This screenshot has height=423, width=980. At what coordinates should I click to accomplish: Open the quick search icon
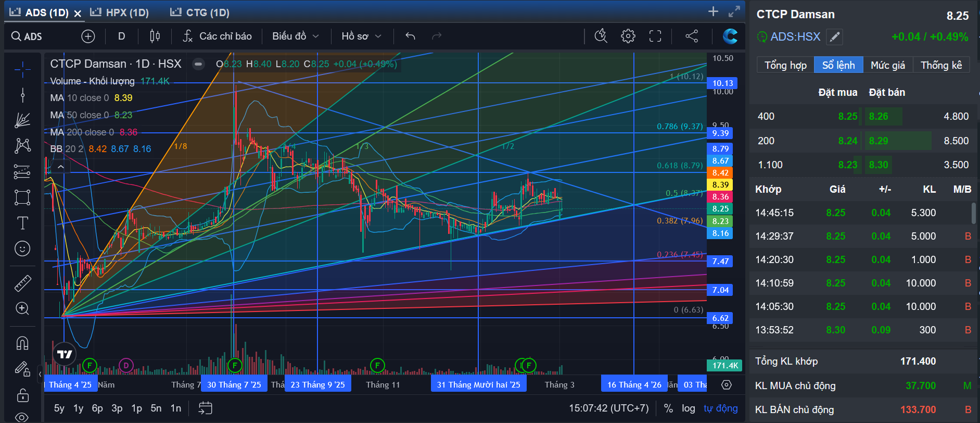601,36
